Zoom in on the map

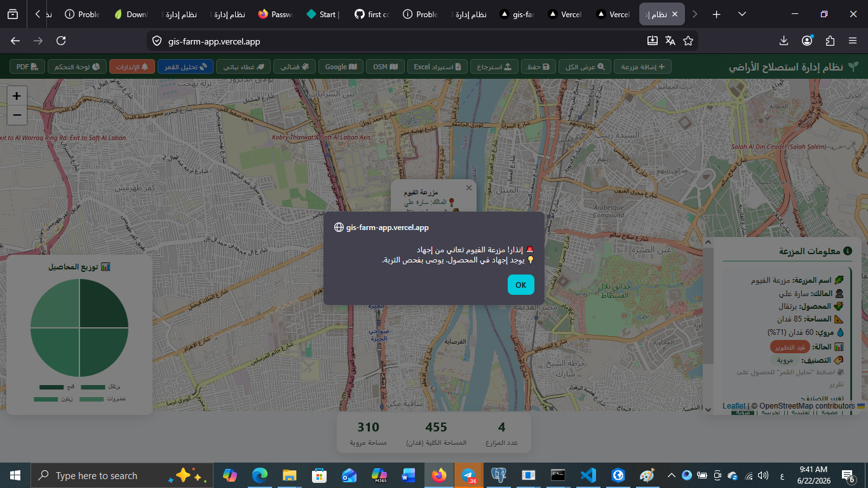[x=17, y=97]
